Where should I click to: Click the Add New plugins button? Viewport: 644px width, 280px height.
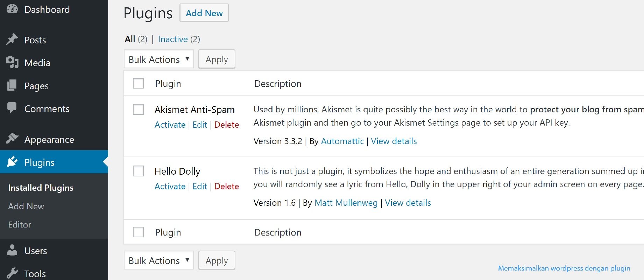coord(204,13)
